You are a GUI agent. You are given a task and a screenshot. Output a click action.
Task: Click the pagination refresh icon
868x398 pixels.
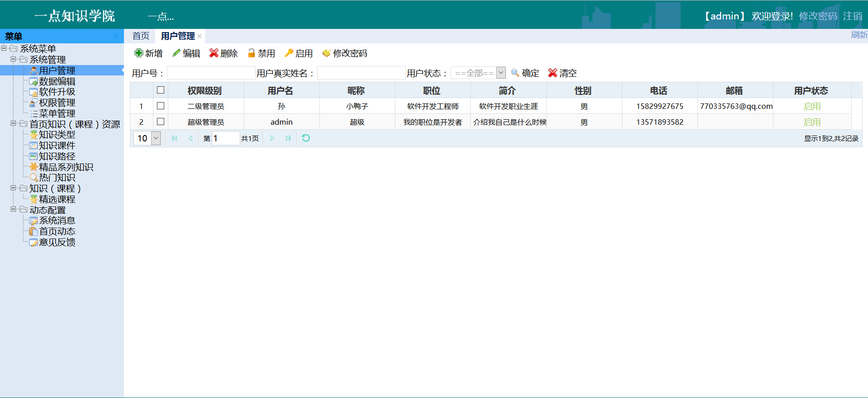[x=306, y=138]
